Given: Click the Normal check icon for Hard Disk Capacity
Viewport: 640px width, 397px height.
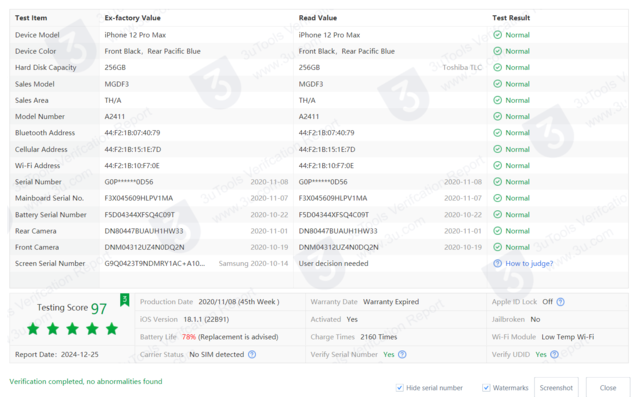Looking at the screenshot, I should 497,67.
